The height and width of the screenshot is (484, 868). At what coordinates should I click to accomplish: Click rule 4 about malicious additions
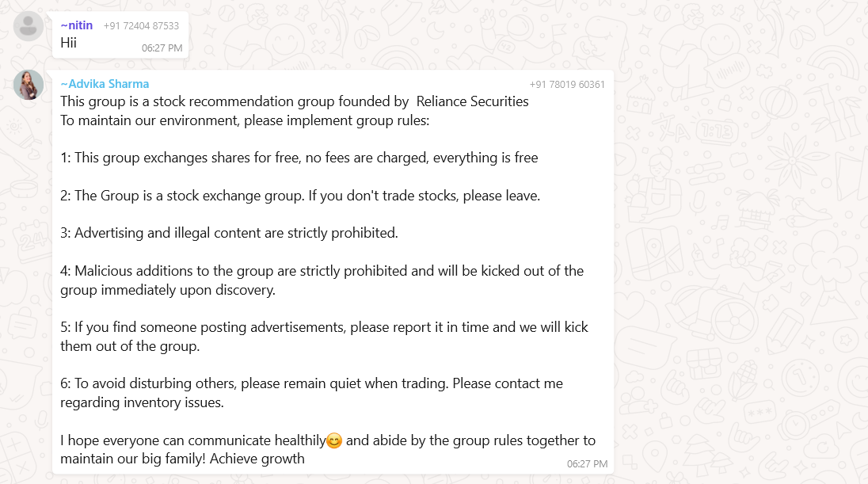(322, 271)
